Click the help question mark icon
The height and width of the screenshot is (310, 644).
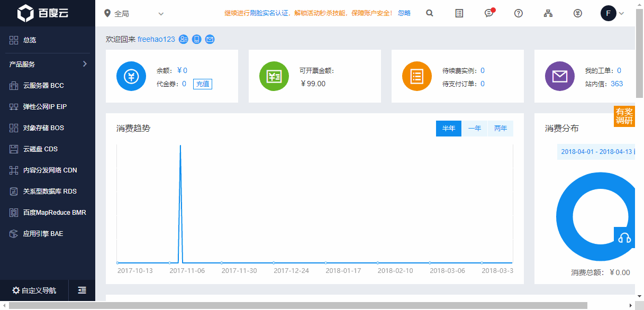(x=519, y=13)
